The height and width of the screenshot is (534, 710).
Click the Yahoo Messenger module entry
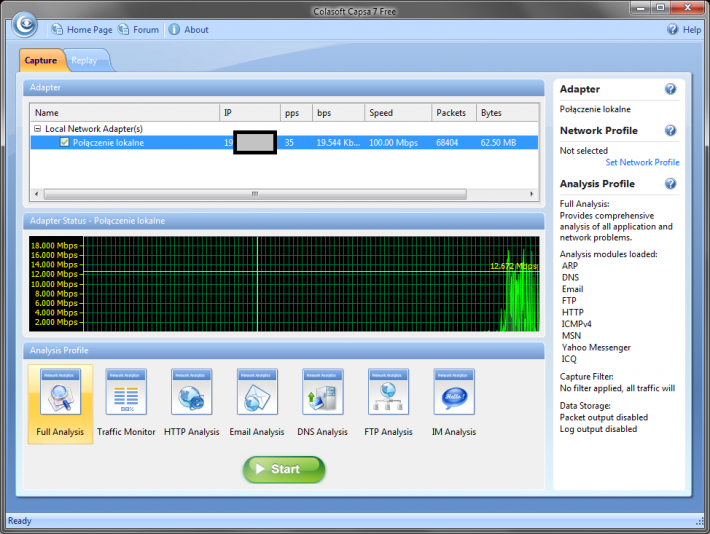click(596, 347)
